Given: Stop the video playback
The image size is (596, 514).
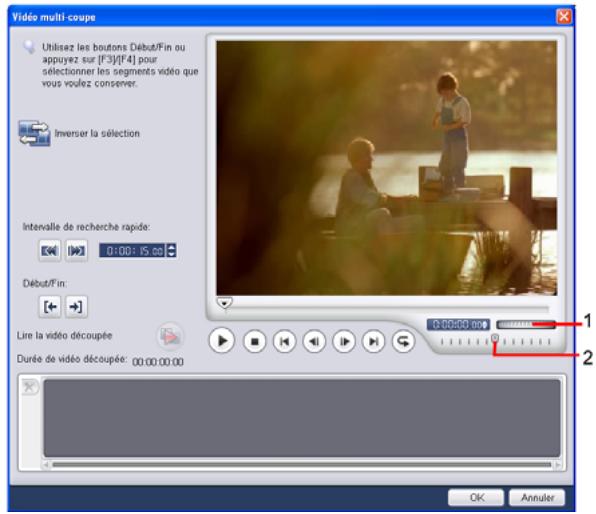Looking at the screenshot, I should [x=254, y=341].
